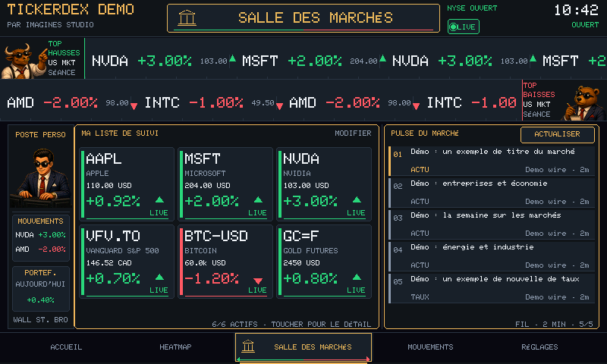Click AMD -2.00% in Mouvements panel

point(41,249)
